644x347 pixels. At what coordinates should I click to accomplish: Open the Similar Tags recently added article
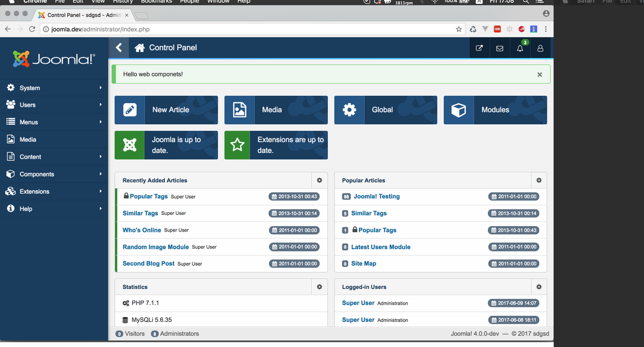(140, 213)
